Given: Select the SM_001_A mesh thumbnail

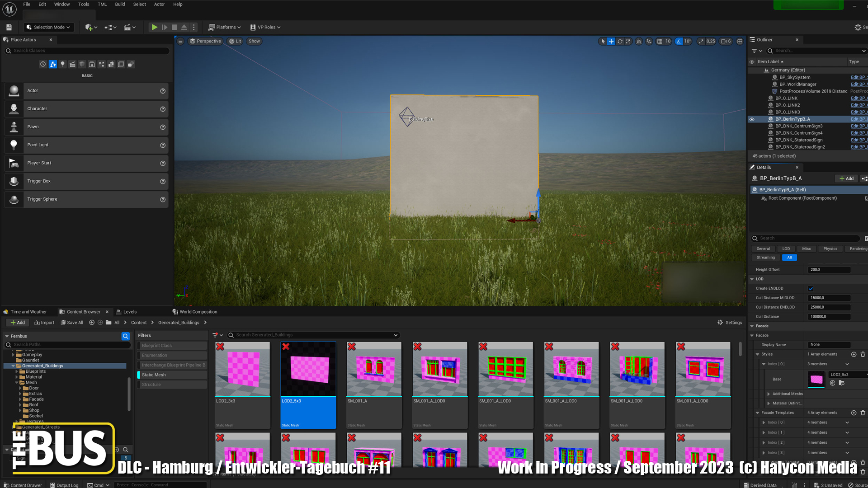Looking at the screenshot, I should (x=374, y=369).
